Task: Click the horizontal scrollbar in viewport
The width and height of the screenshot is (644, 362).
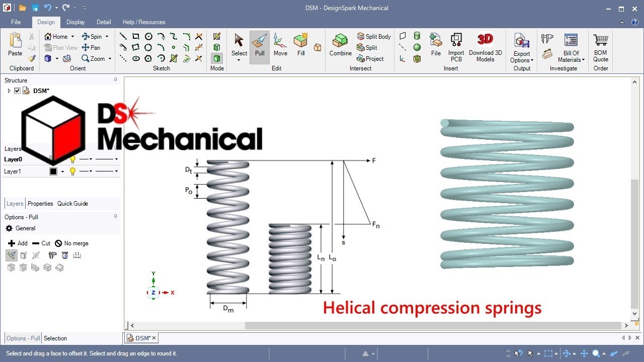Action: [433, 326]
